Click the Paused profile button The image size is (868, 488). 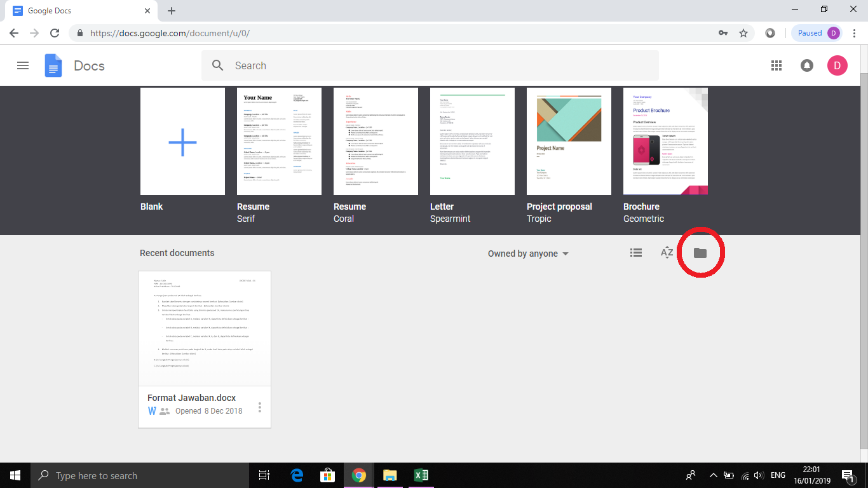pos(817,33)
